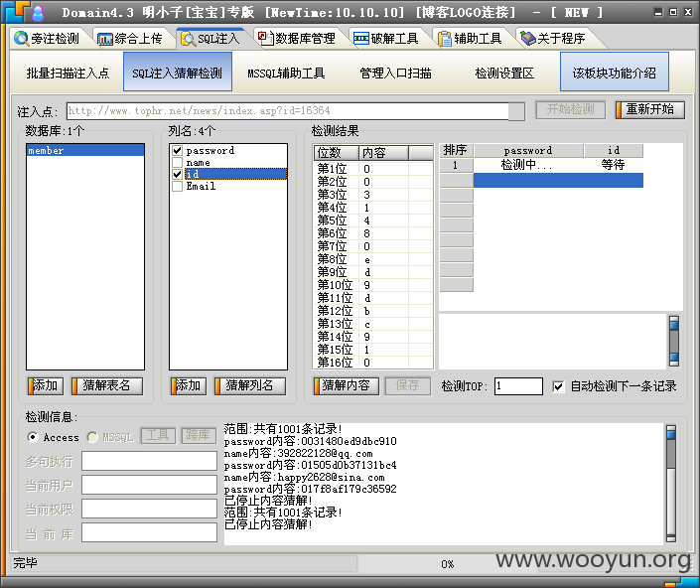This screenshot has width=700, height=588.
Task: Click the 开始检测 button
Action: tap(571, 109)
